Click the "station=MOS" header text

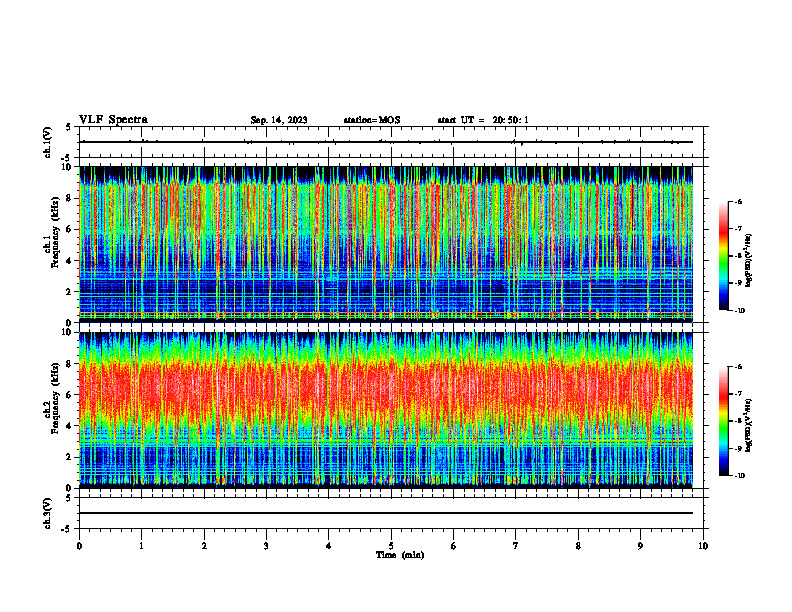click(x=372, y=120)
